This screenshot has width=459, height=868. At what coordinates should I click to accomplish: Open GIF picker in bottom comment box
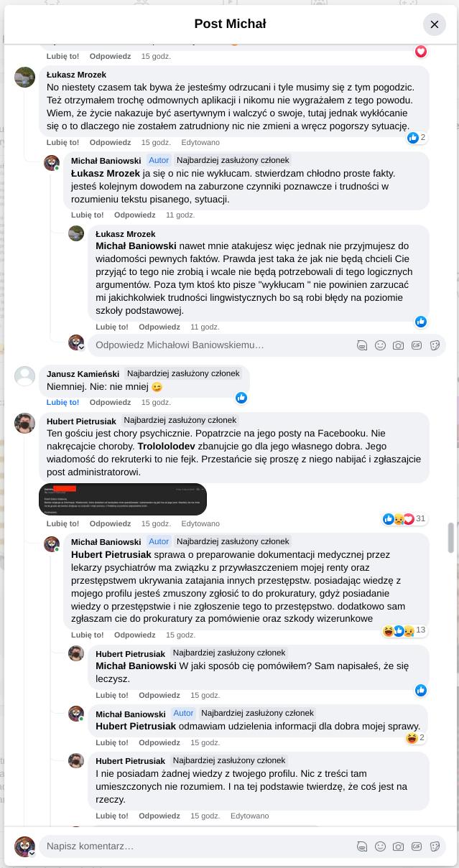click(x=417, y=846)
